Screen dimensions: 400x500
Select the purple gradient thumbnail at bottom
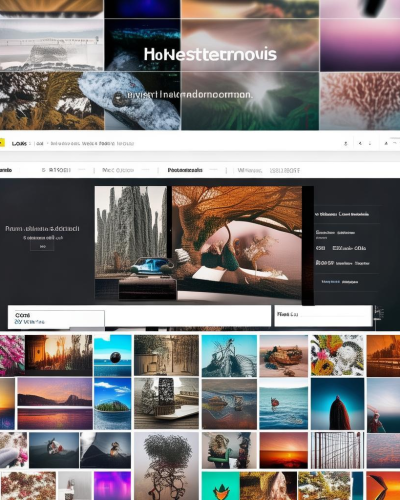click(x=112, y=486)
